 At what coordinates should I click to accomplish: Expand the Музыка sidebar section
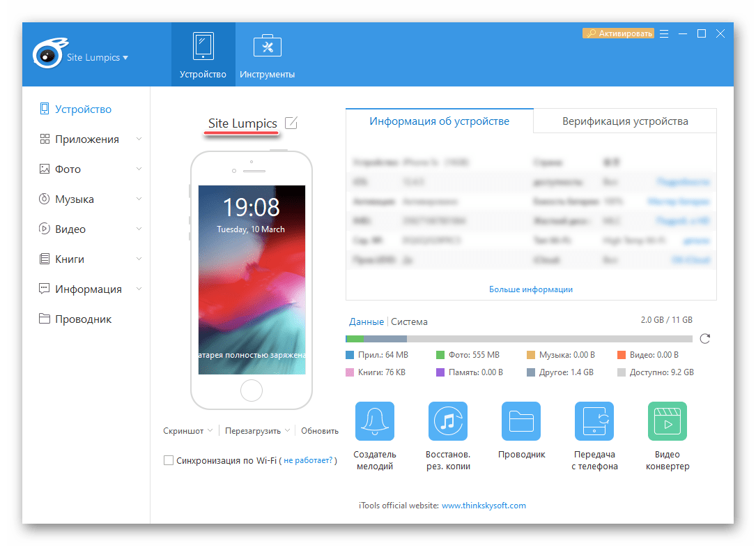[139, 199]
